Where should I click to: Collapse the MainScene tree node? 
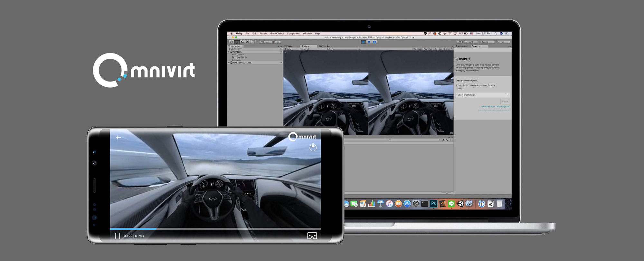(228, 52)
